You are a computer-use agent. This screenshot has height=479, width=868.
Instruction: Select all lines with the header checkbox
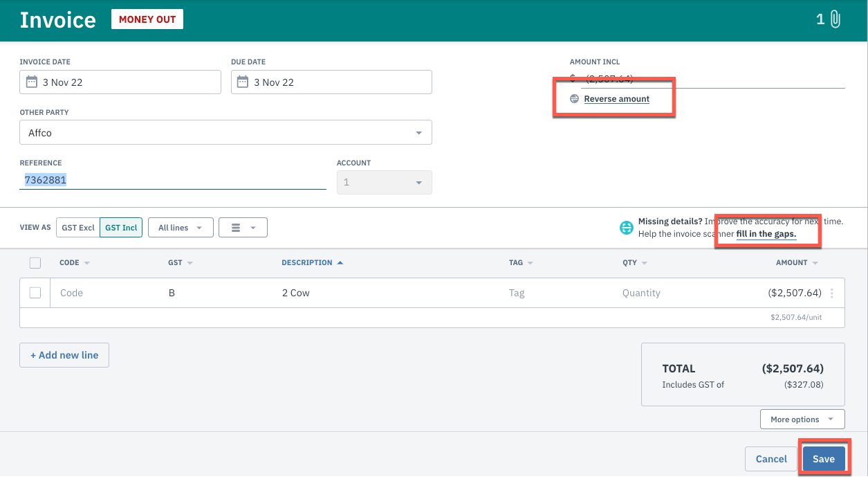click(x=37, y=262)
